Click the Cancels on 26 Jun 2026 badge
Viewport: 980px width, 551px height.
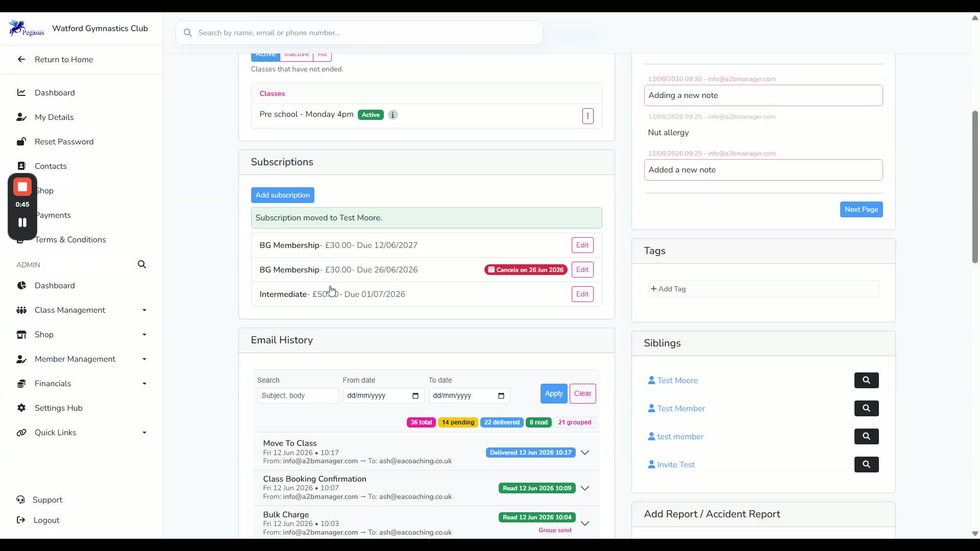click(x=526, y=270)
